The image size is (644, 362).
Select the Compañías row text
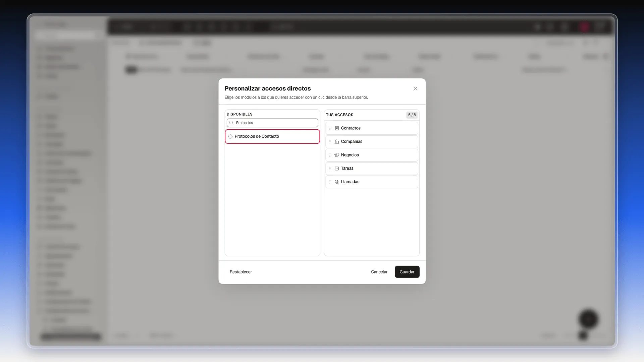point(352,142)
